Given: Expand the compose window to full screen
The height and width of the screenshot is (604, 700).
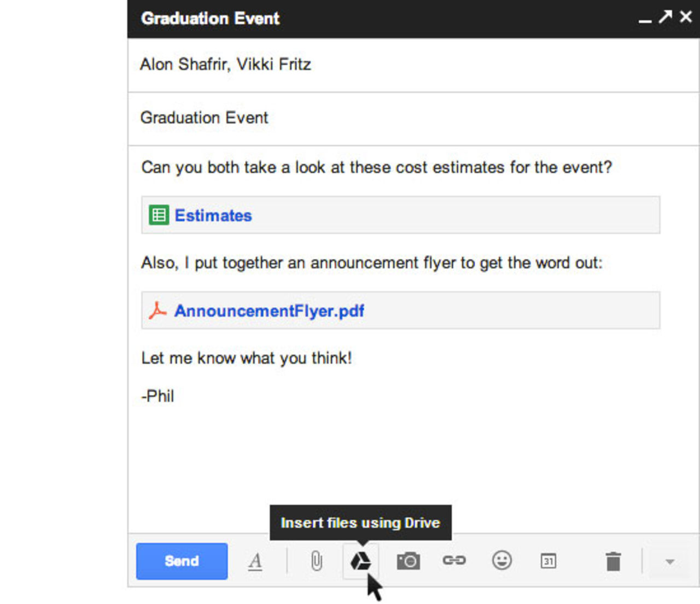Looking at the screenshot, I should 664,17.
